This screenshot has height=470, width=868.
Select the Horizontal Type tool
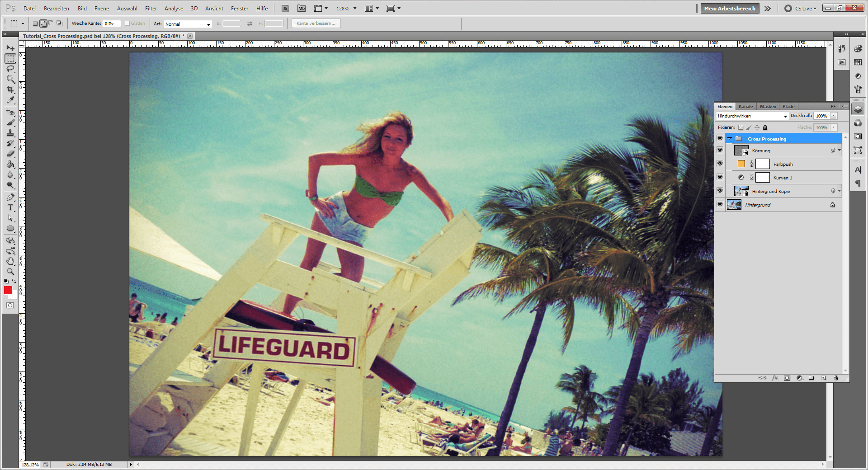click(x=10, y=207)
